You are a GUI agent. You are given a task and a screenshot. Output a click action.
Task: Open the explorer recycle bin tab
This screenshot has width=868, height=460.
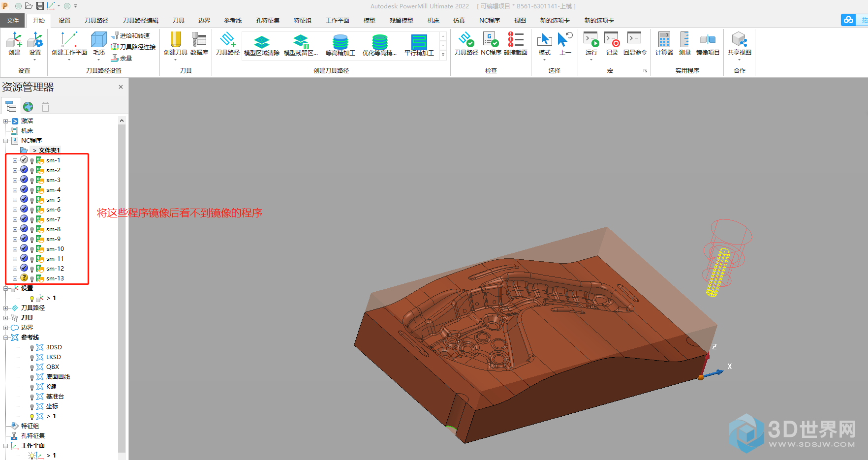[x=46, y=107]
